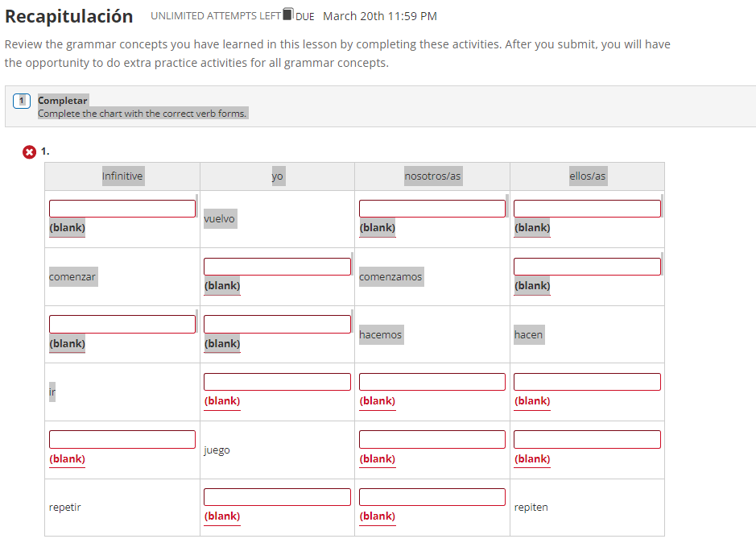The height and width of the screenshot is (543, 756).
Task: Click the nosotros/as input for repetir
Action: tap(432, 497)
